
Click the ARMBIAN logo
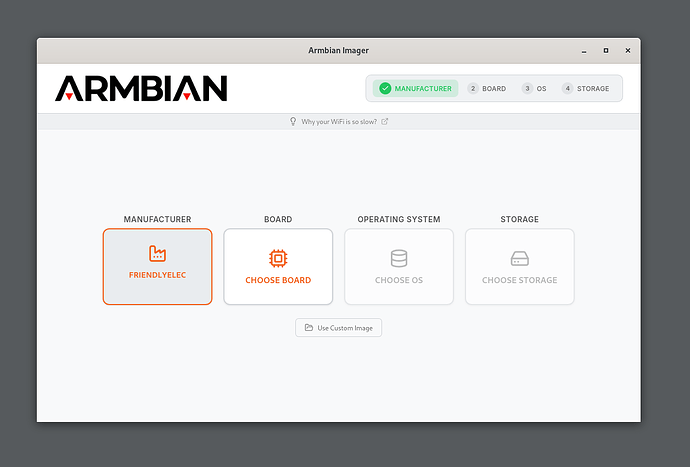[141, 89]
